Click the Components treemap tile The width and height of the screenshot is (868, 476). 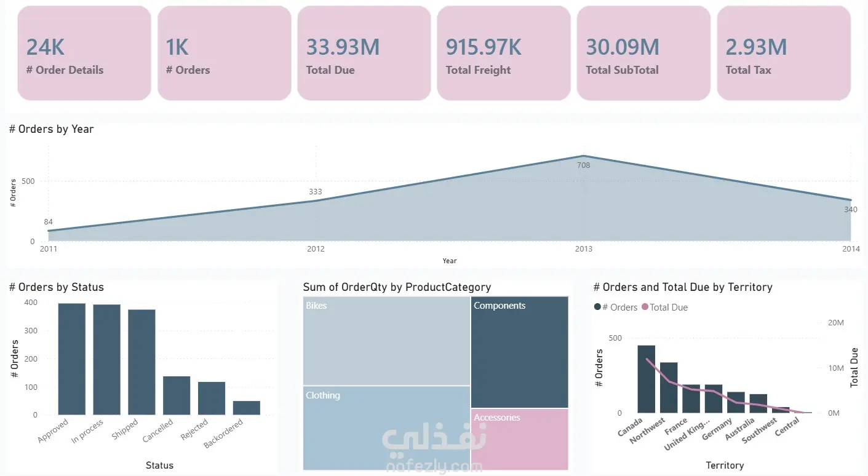(520, 352)
